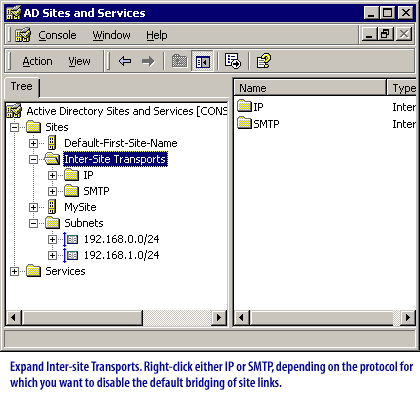
Task: Click the Help question mark toolbar icon
Action: [263, 61]
